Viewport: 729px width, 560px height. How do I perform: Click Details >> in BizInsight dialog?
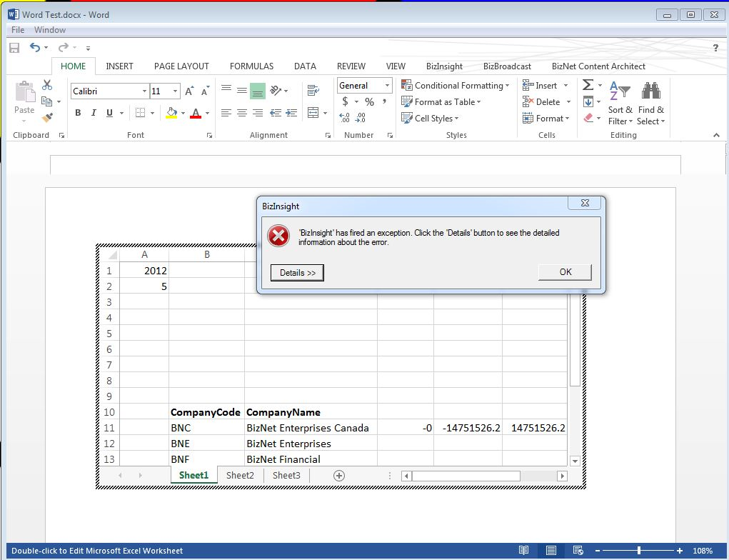pyautogui.click(x=297, y=273)
